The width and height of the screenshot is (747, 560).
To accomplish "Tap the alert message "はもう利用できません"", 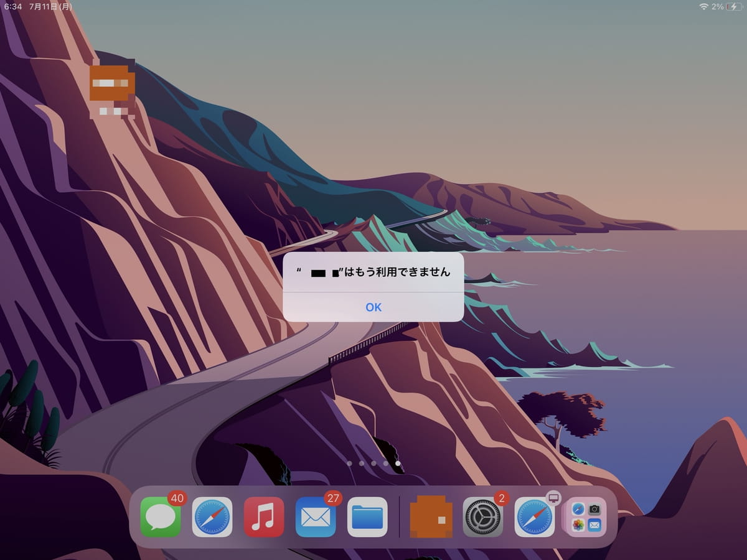I will pyautogui.click(x=397, y=272).
